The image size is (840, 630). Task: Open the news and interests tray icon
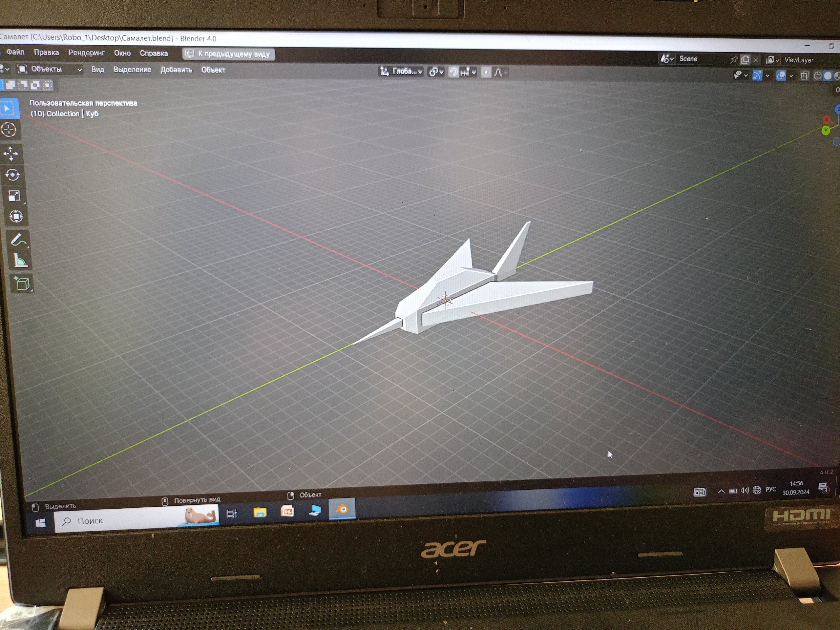pos(700,493)
